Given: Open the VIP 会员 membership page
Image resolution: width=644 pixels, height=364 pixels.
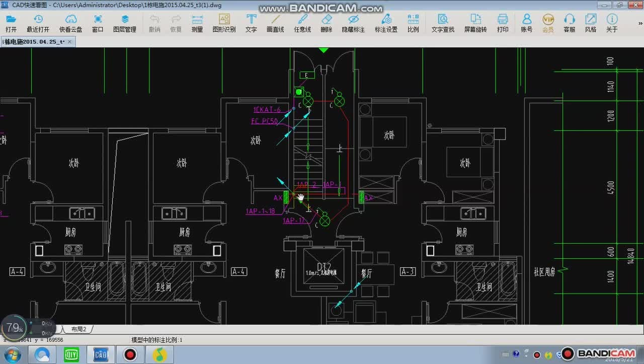Looking at the screenshot, I should (548, 23).
